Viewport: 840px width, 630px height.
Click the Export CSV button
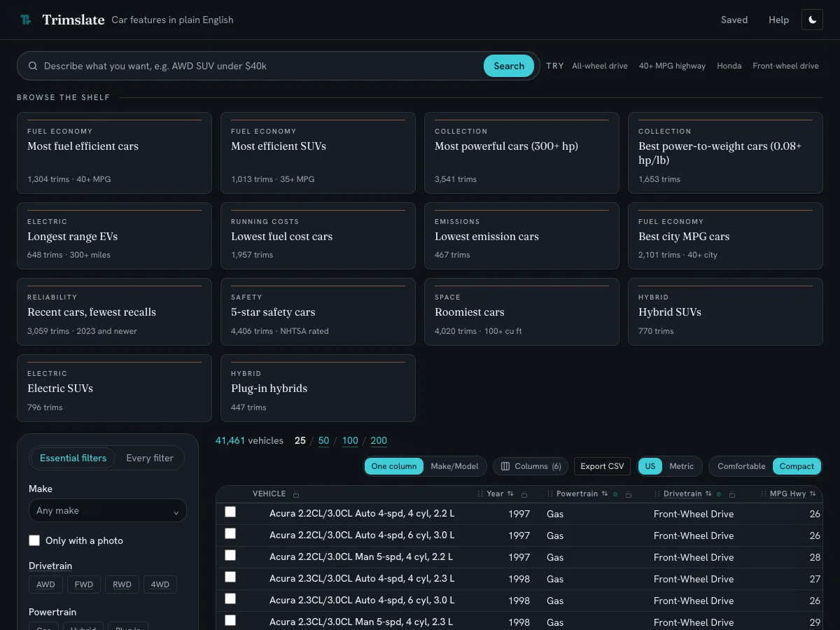[602, 466]
